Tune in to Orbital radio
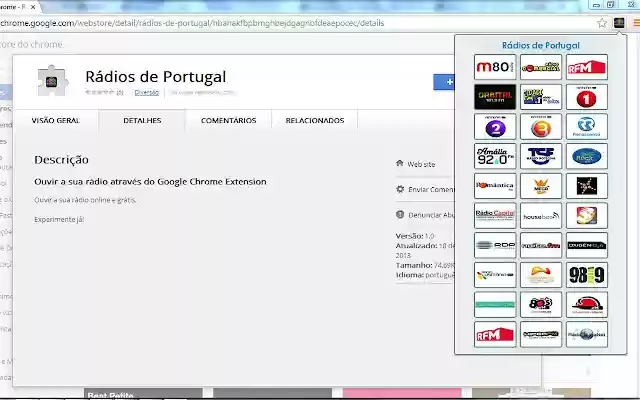The width and height of the screenshot is (640, 400). [495, 97]
